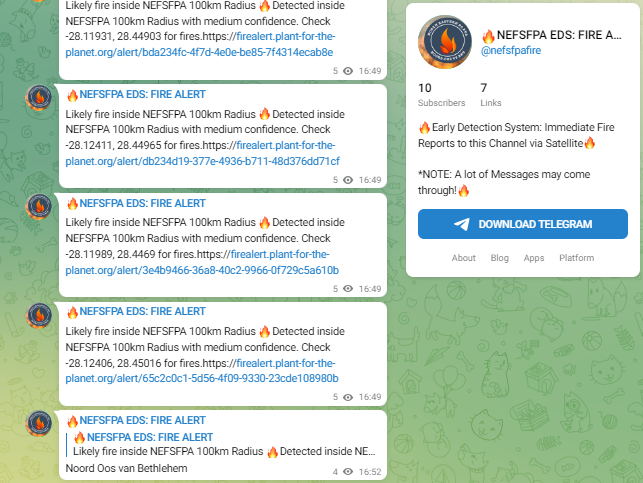Open firealert link ending bda234fc-4f7d-4e0e-be85-7f4314ecab8e
Viewport: 643px width, 483px height.
point(200,44)
